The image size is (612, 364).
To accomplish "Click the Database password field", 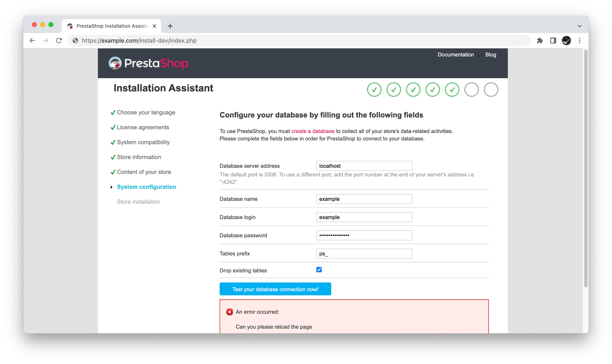I will (364, 235).
